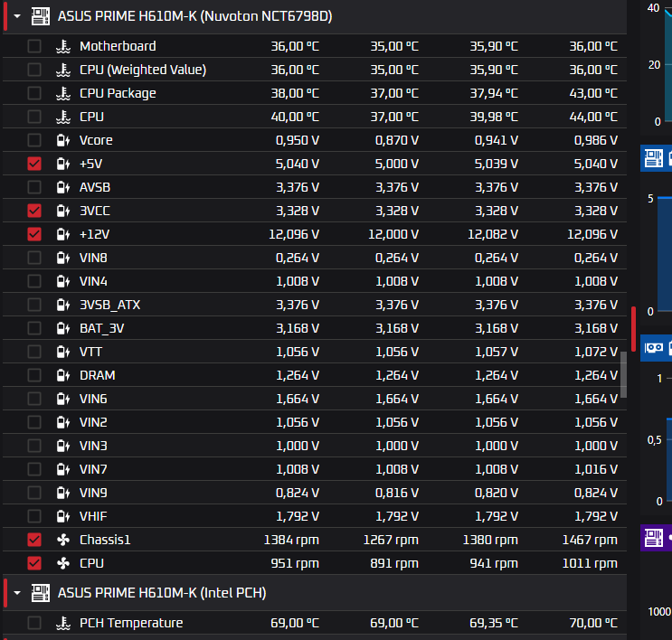Select the VIN2 sensor row label
672x640 pixels.
tap(93, 422)
